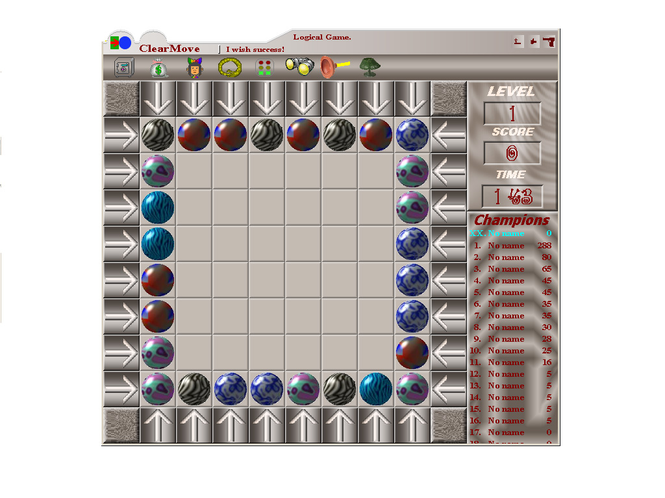Click the green tree icon
This screenshot has width=665, height=498.
pyautogui.click(x=369, y=67)
